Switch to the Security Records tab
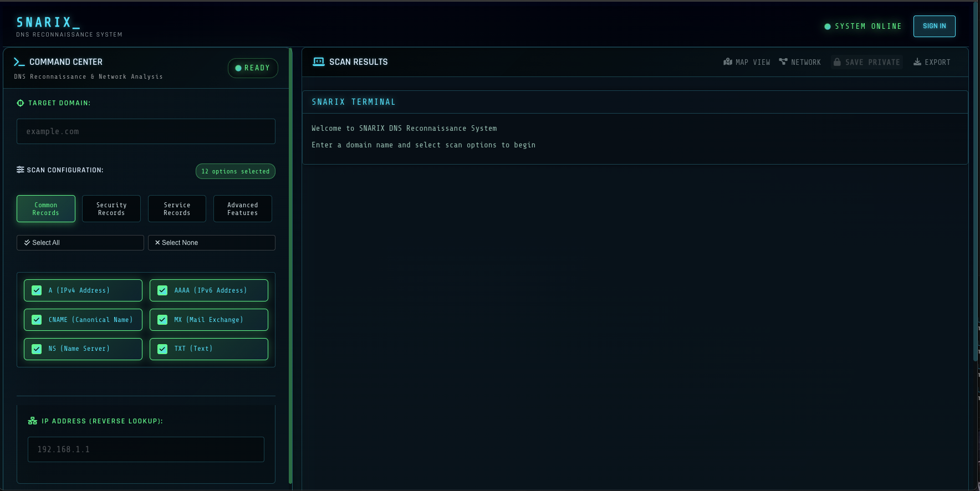The image size is (980, 491). pos(111,209)
